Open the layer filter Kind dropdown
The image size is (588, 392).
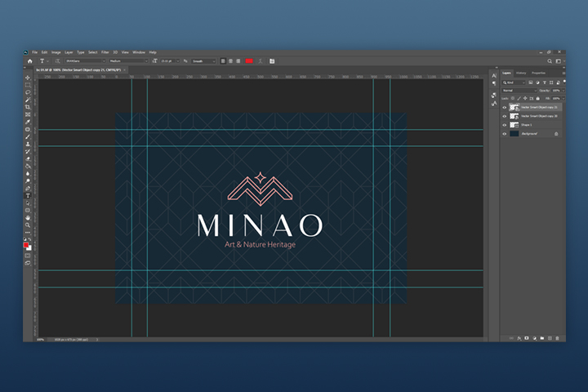[514, 82]
